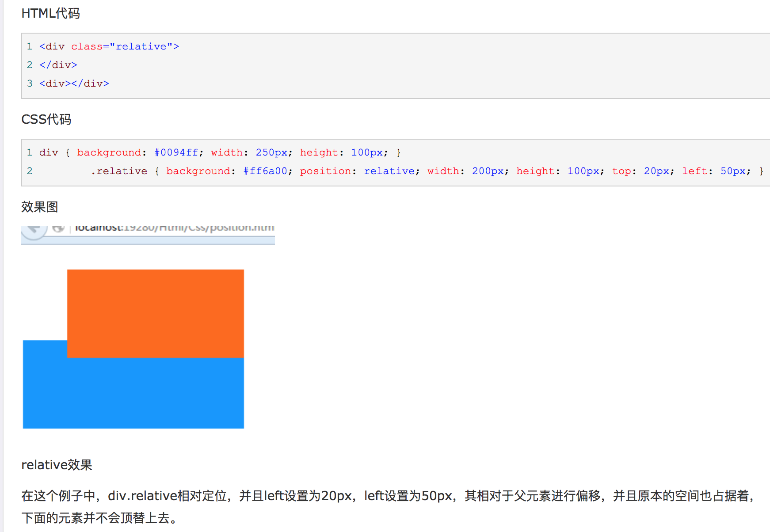Click HTML code line 2 </div>
This screenshot has height=532, width=770.
pyautogui.click(x=58, y=65)
